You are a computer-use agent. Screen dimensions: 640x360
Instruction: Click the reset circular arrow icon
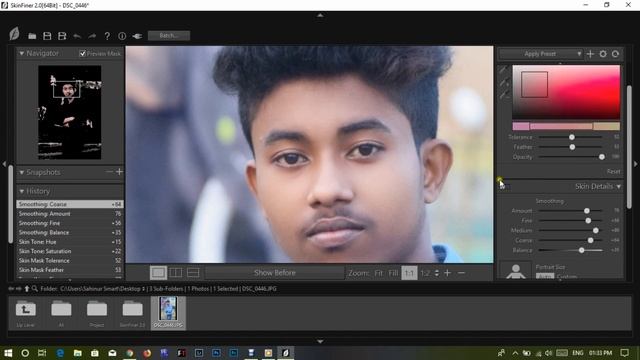(616, 54)
